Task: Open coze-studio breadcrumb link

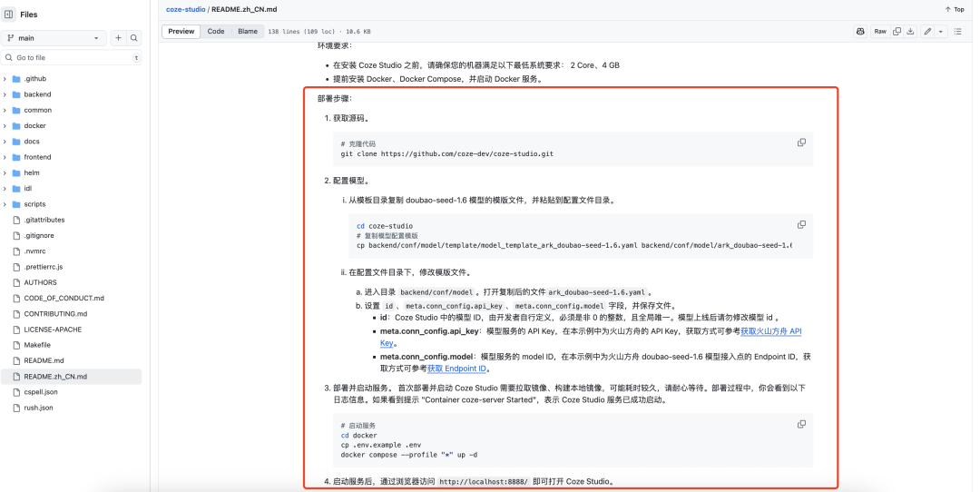Action: click(186, 9)
